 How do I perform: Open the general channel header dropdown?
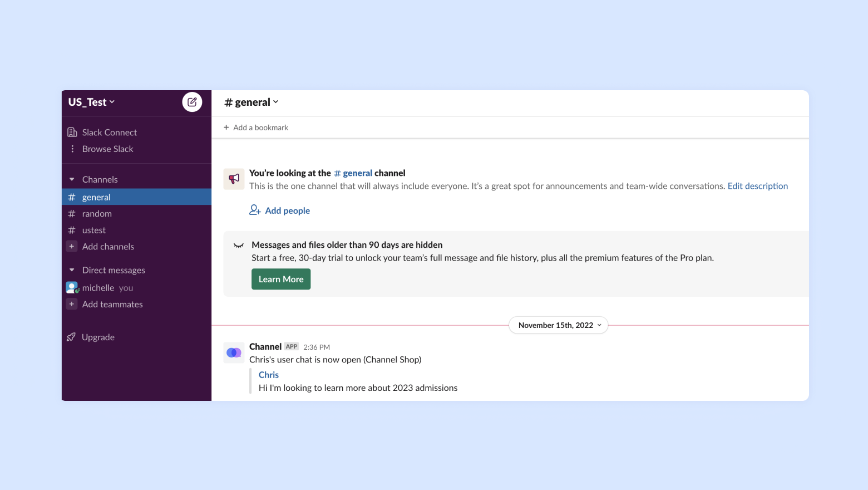point(251,102)
